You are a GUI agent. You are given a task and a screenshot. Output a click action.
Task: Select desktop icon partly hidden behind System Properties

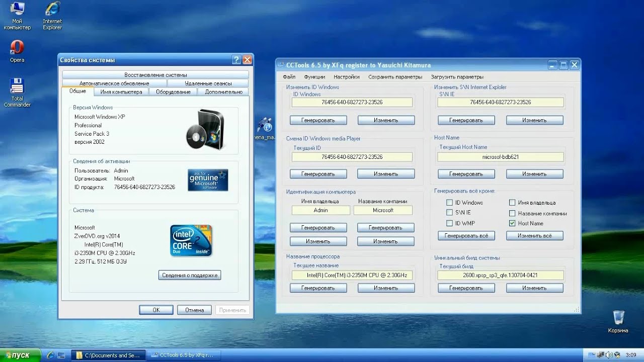pyautogui.click(x=265, y=128)
